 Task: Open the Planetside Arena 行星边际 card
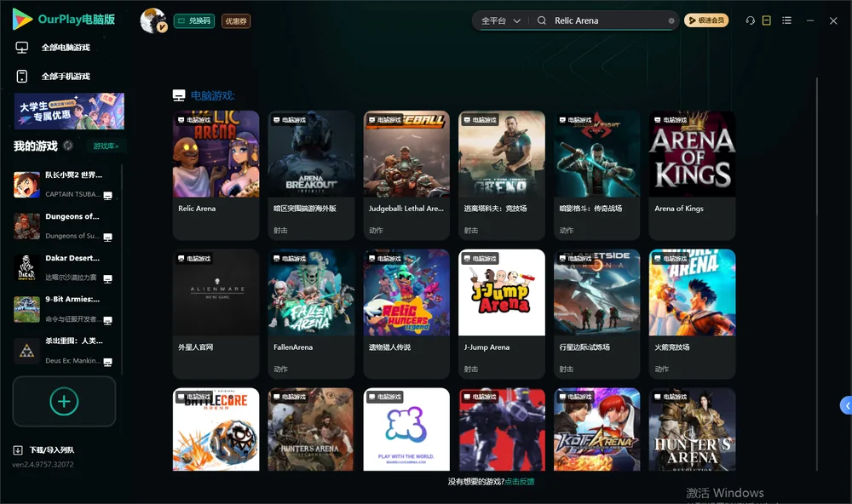click(597, 314)
